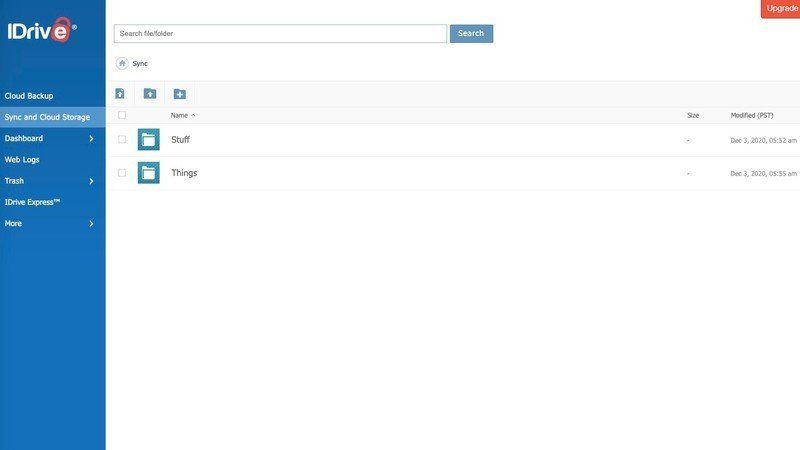Open IDrive Express in the sidebar
The width and height of the screenshot is (800, 450).
[x=32, y=202]
